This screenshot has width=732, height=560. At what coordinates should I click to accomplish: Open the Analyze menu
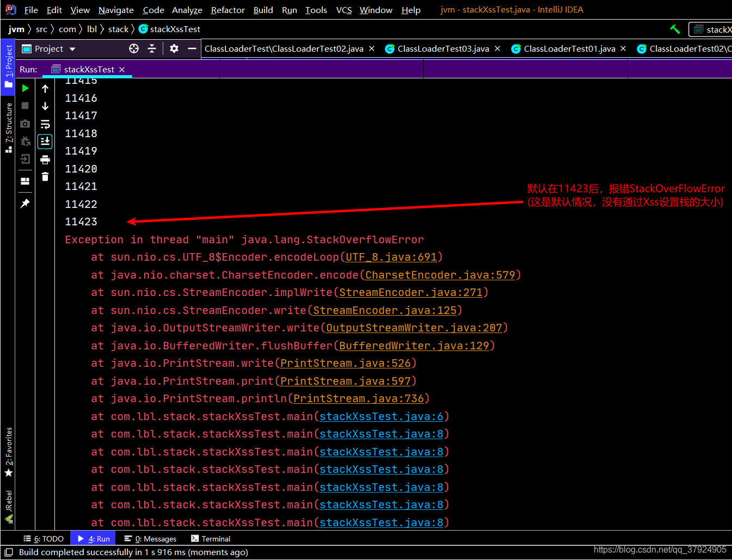click(187, 10)
